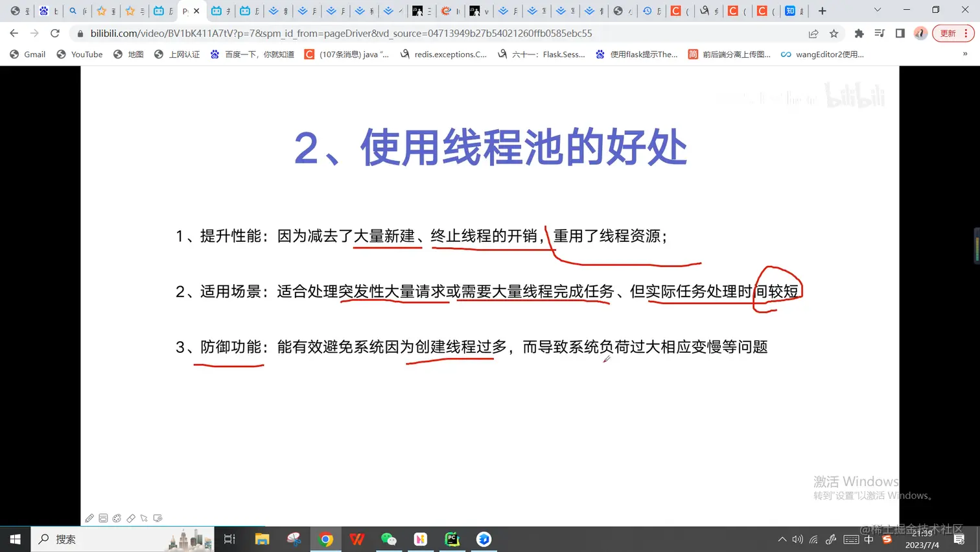The height and width of the screenshot is (552, 980).
Task: View site information via the lock icon
Action: [x=80, y=34]
